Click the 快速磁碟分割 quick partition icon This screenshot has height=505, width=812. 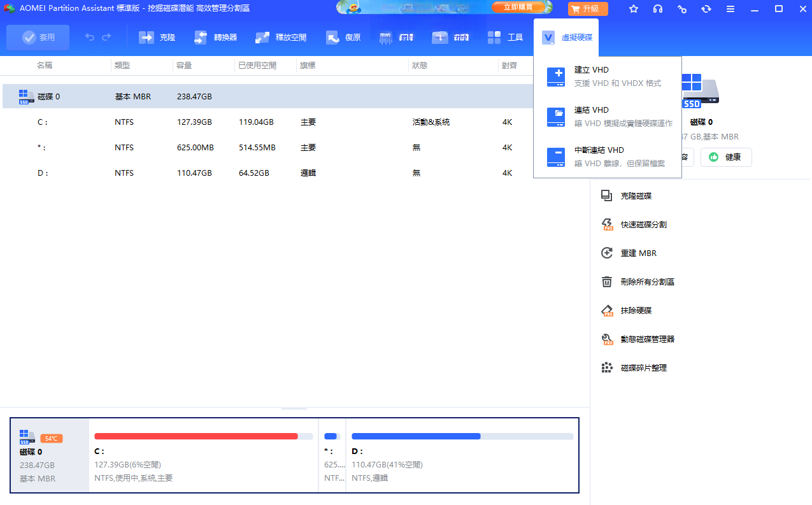click(607, 224)
